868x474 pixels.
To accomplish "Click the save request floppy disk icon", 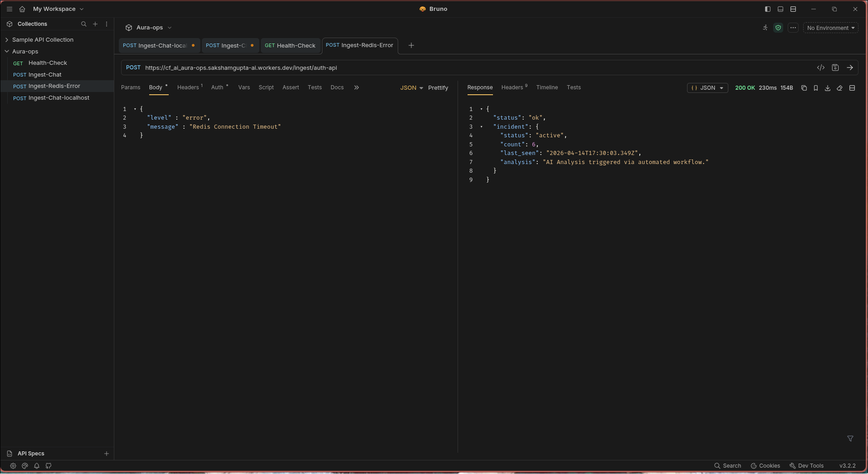I will tap(835, 68).
